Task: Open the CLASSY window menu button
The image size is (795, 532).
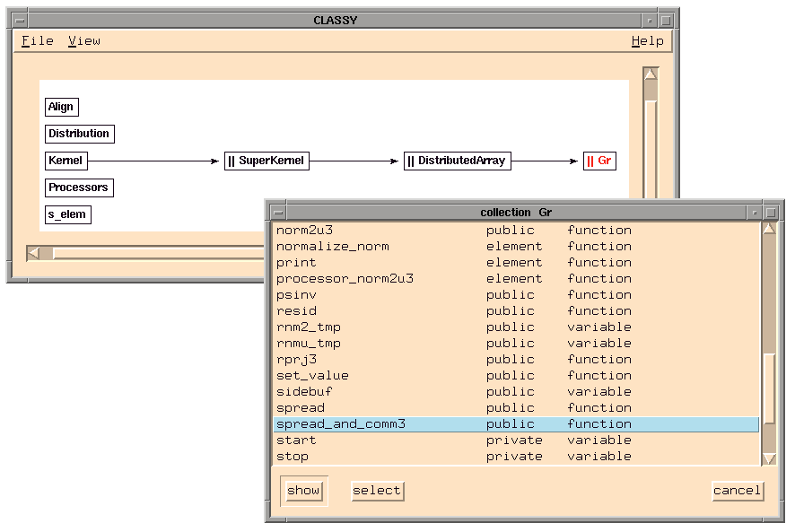Action: tap(20, 21)
